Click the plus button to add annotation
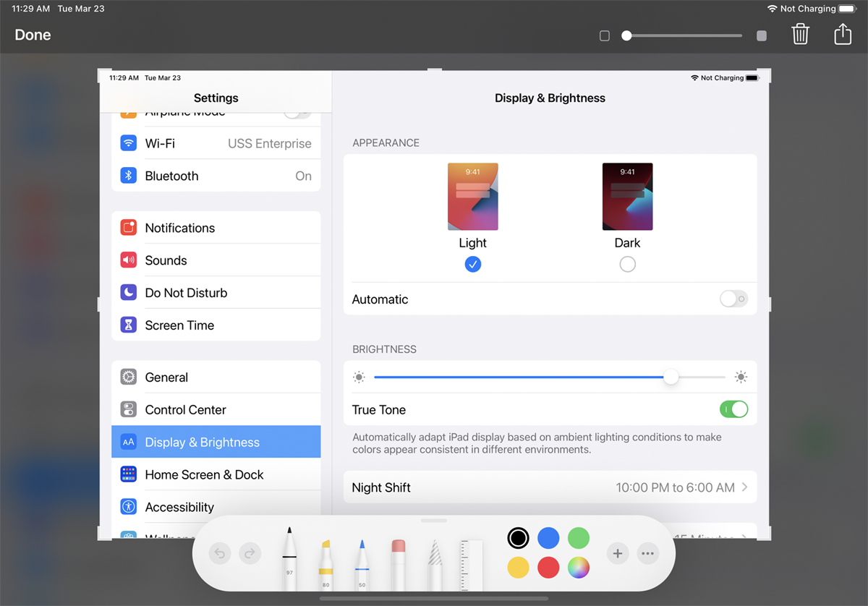This screenshot has width=868, height=606. [618, 554]
